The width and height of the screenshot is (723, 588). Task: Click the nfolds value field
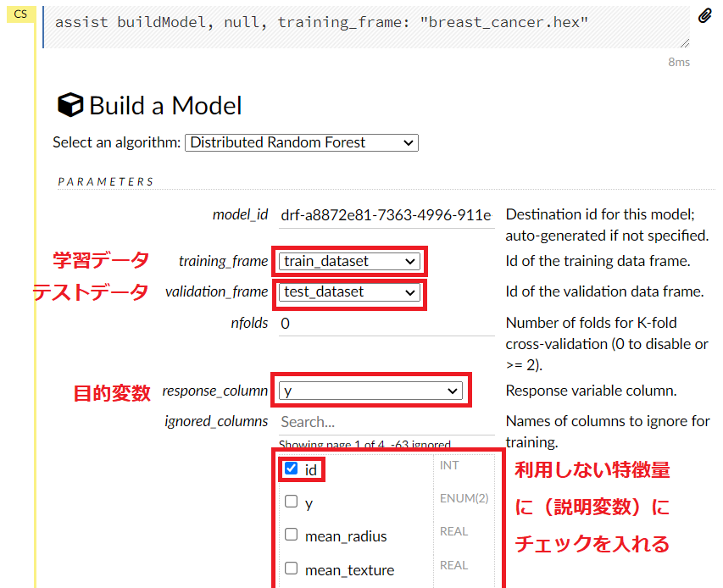(x=386, y=323)
